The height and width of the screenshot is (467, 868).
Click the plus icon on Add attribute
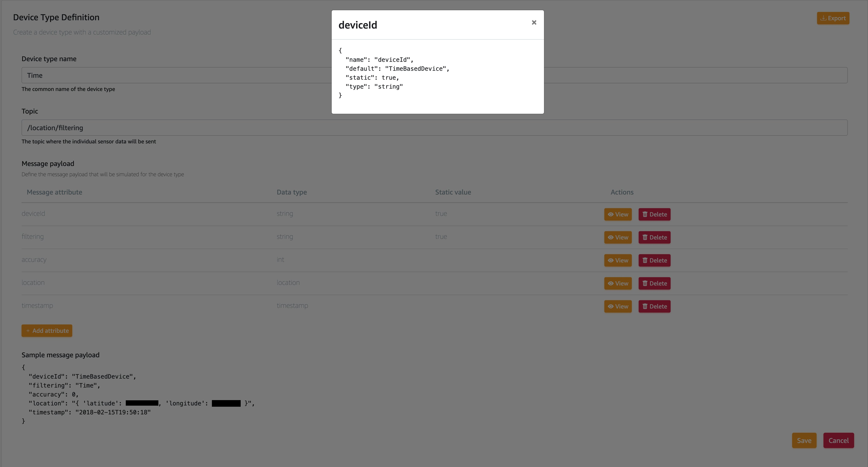(x=28, y=331)
